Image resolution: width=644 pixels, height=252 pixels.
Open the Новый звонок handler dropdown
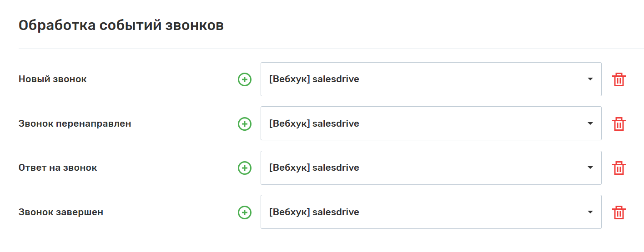click(x=430, y=79)
